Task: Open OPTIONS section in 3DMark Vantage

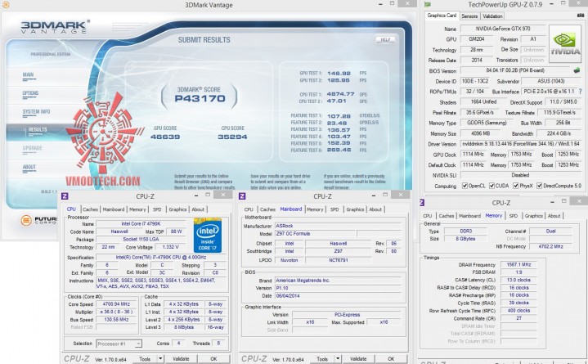Action: pos(30,93)
